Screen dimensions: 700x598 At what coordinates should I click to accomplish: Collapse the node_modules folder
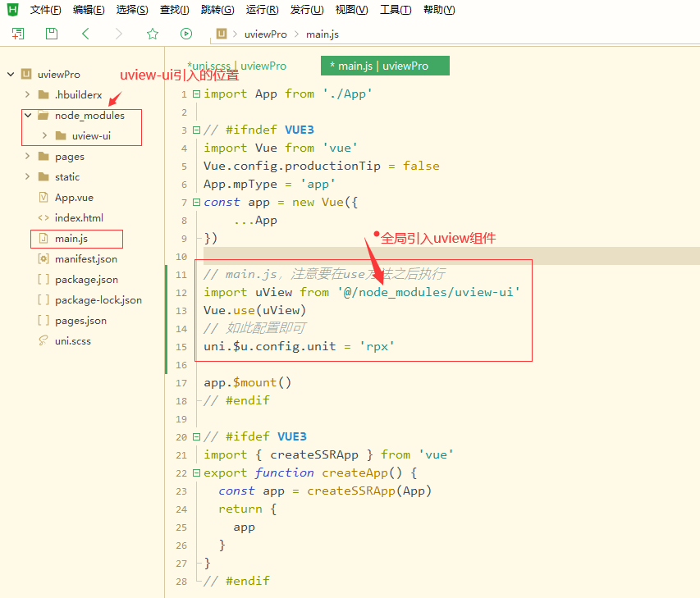[28, 115]
